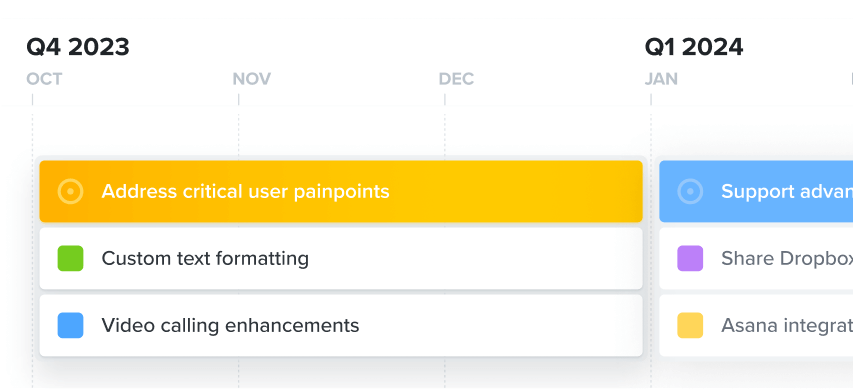This screenshot has width=853, height=389.
Task: Select the blue square beside Video calling enhancements
Action: click(x=71, y=325)
